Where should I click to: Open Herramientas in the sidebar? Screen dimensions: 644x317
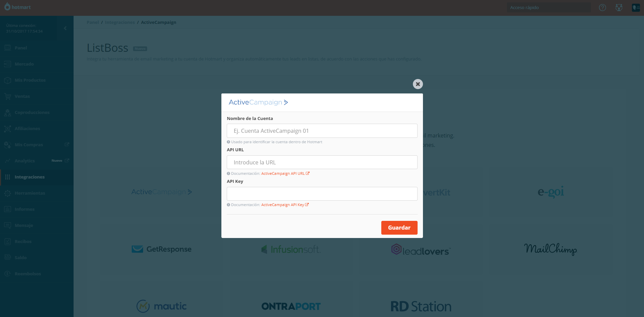[37, 193]
